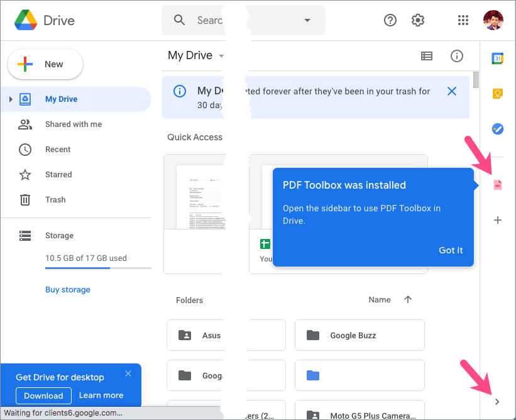Click the Asus shared folder icon
Viewport: 516px width, 420px height.
(x=185, y=335)
